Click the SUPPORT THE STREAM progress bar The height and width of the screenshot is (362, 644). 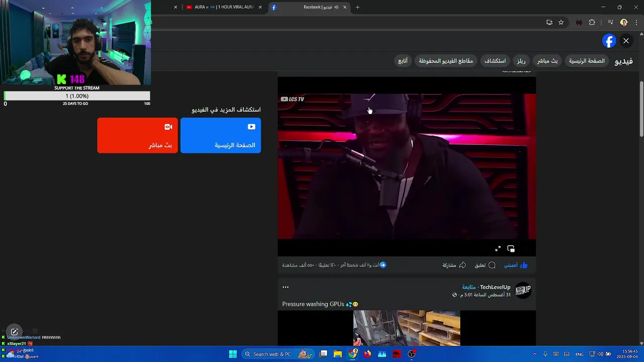77,96
